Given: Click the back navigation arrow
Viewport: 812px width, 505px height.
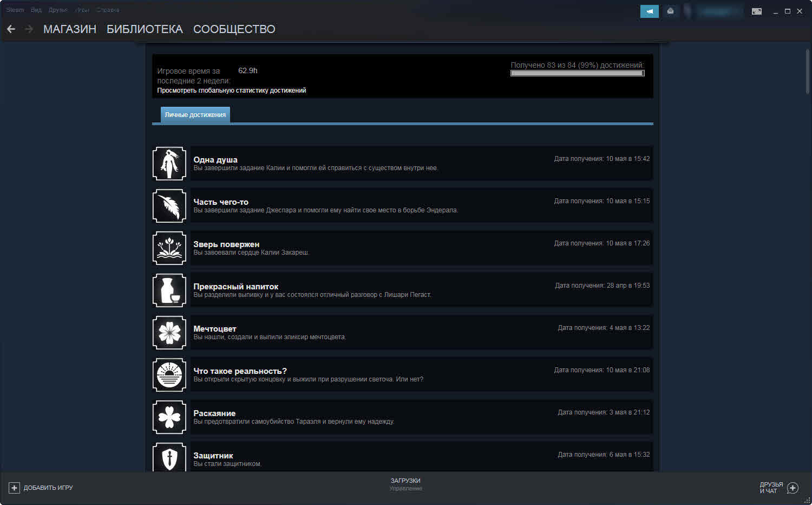Looking at the screenshot, I should coord(11,29).
